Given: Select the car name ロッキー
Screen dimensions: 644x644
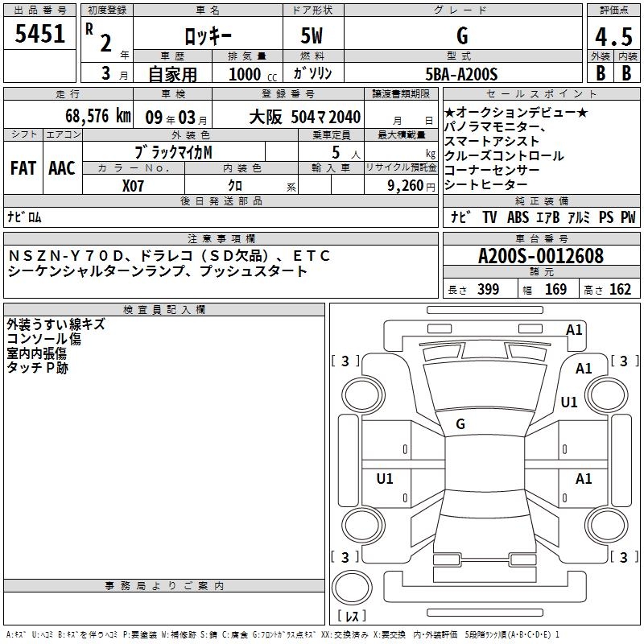Looking at the screenshot, I should point(206,36).
